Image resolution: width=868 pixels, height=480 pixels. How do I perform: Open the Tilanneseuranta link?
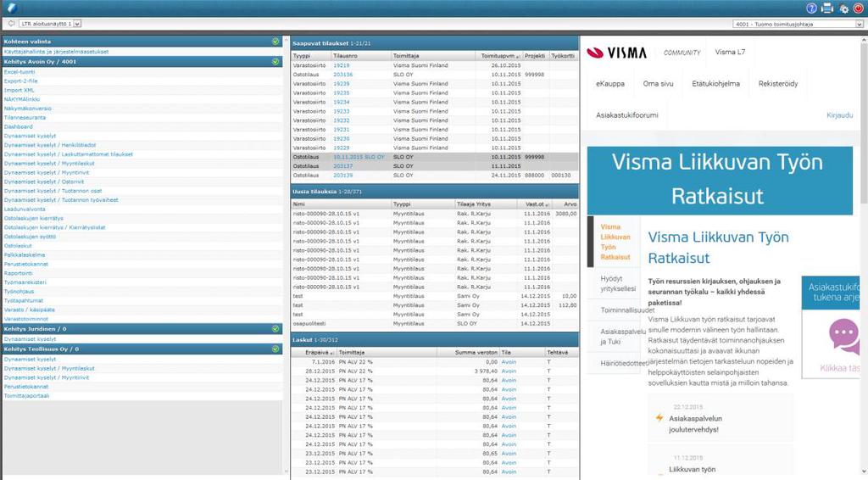[25, 117]
